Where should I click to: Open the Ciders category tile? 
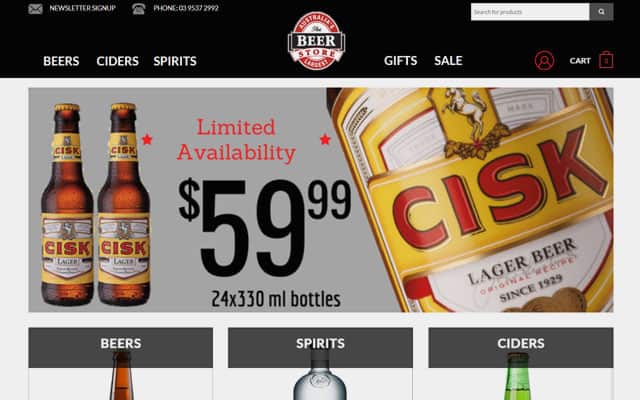click(x=521, y=364)
